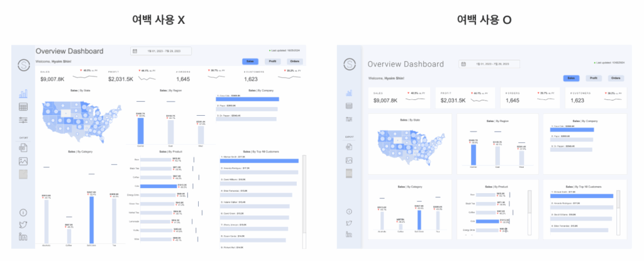
Task: Click S logo in 여백 사용 O dashboard
Action: click(348, 64)
